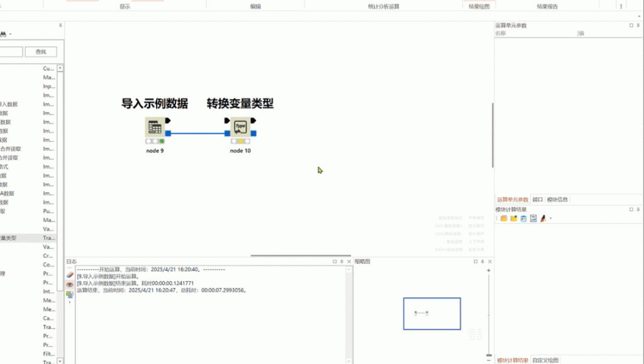Image resolution: width=644 pixels, height=364 pixels.
Task: Click the eraser icon in log panel
Action: click(x=70, y=275)
